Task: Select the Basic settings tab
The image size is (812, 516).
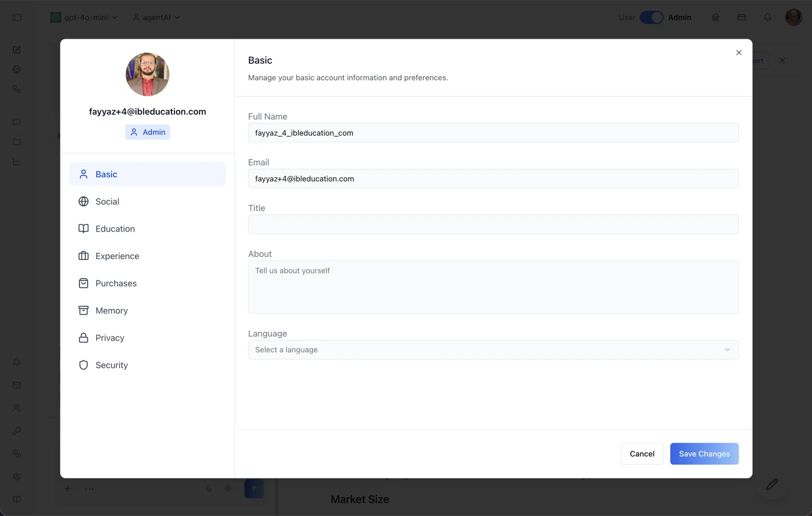Action: (147, 174)
